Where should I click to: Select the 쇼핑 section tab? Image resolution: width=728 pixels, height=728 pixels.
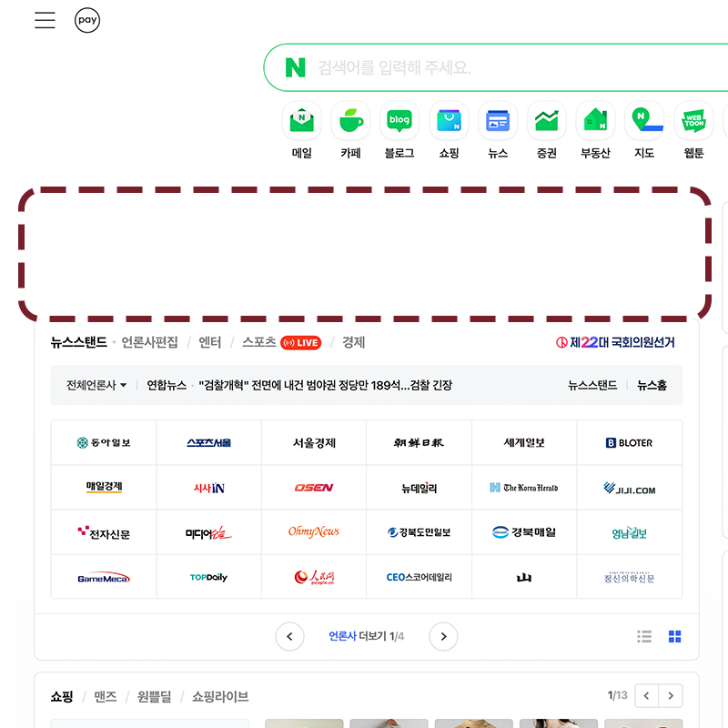(62, 696)
